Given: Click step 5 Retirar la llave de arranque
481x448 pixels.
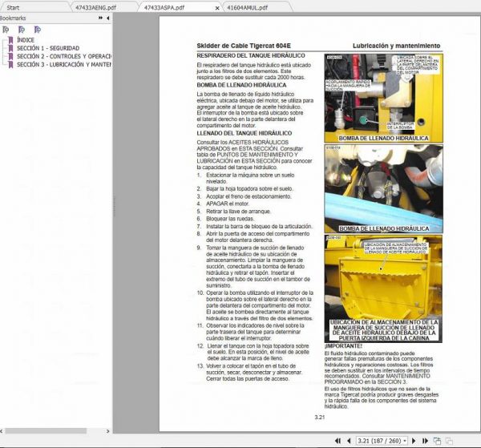Looking at the screenshot, I should tap(238, 212).
